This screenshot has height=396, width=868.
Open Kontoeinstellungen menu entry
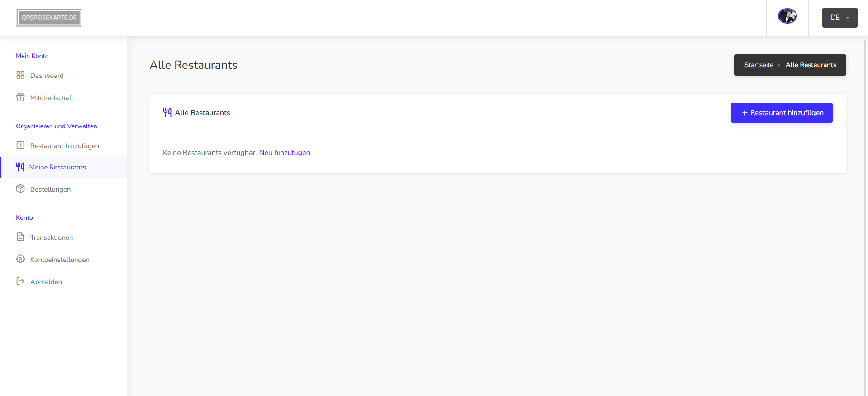point(60,260)
